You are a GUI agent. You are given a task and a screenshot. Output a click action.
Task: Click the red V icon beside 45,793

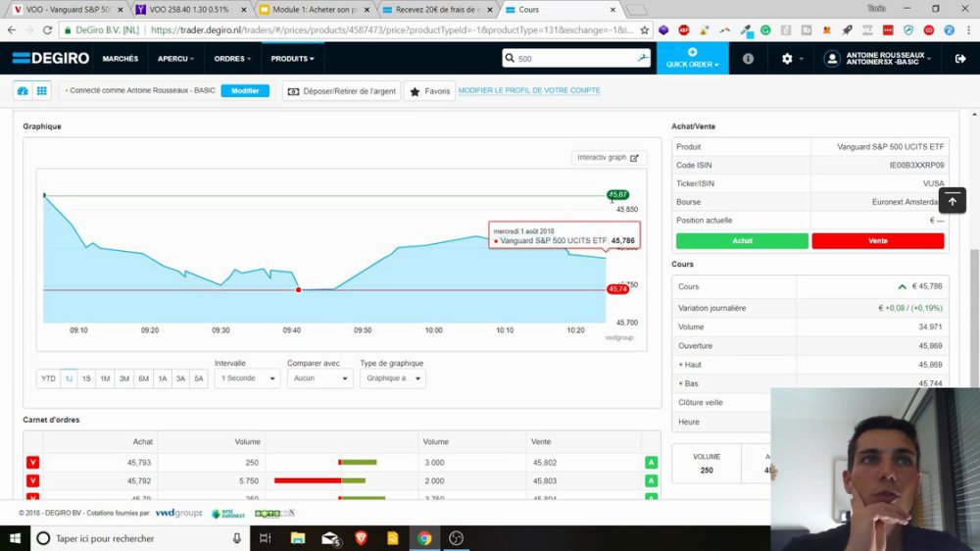pos(33,462)
